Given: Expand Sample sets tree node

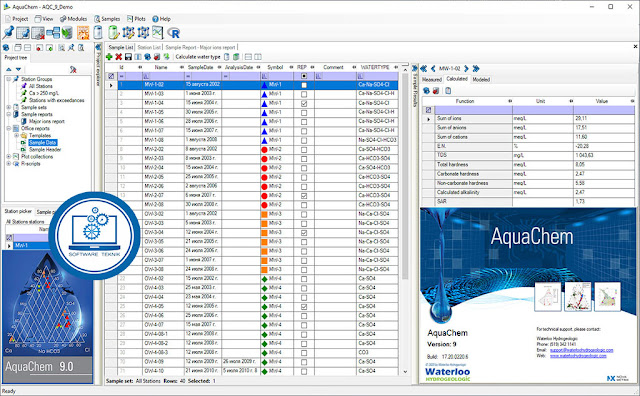Looking at the screenshot, I should [x=9, y=107].
